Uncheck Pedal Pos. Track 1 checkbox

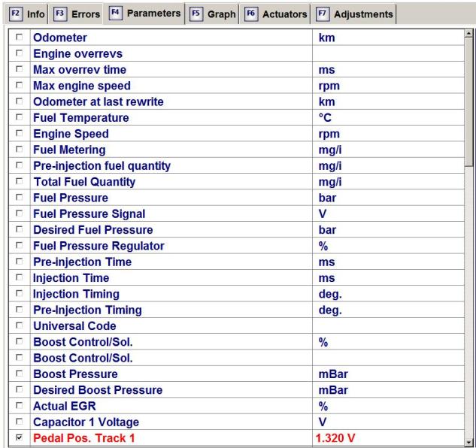click(17, 437)
